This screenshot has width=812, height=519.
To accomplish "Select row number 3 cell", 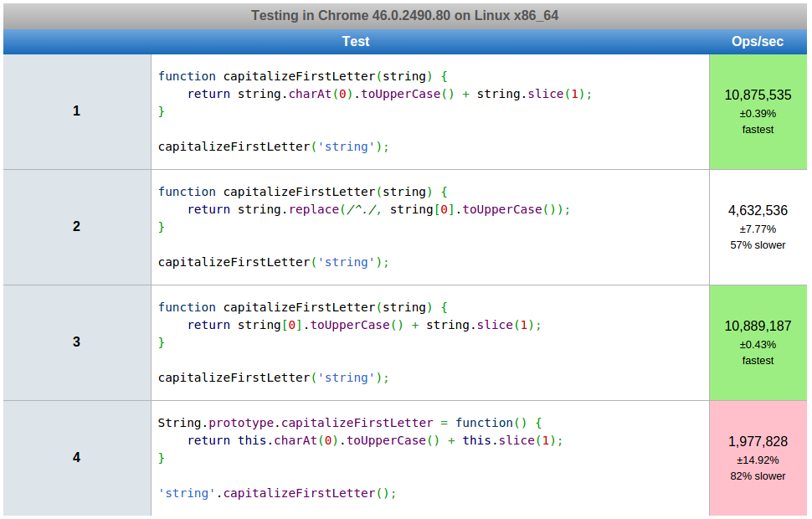I will (x=77, y=342).
